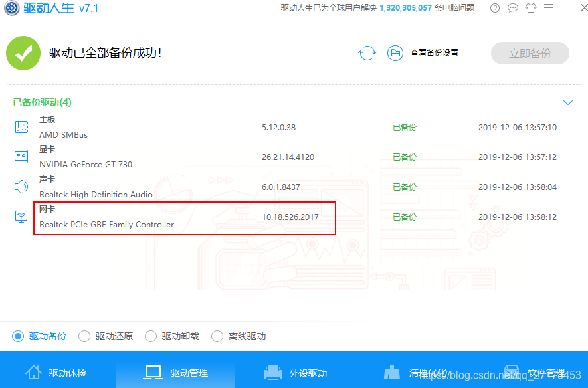Click the graphics card icon for GeForce GT 730
The width and height of the screenshot is (588, 388).
point(21,156)
